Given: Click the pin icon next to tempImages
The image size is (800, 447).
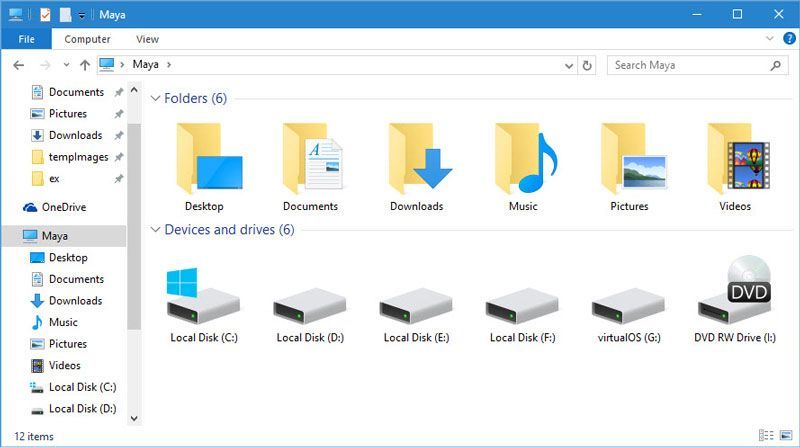Looking at the screenshot, I should coord(119,157).
